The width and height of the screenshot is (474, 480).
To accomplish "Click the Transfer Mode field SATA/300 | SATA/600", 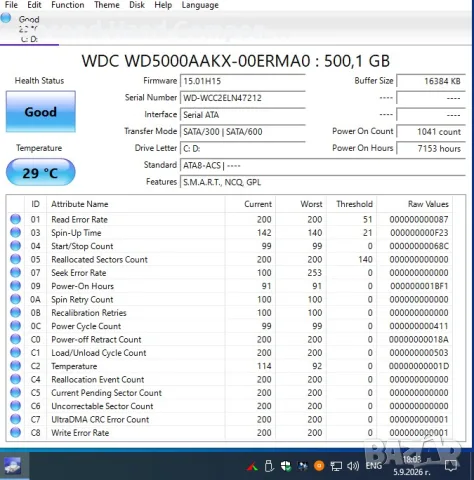I will point(243,132).
